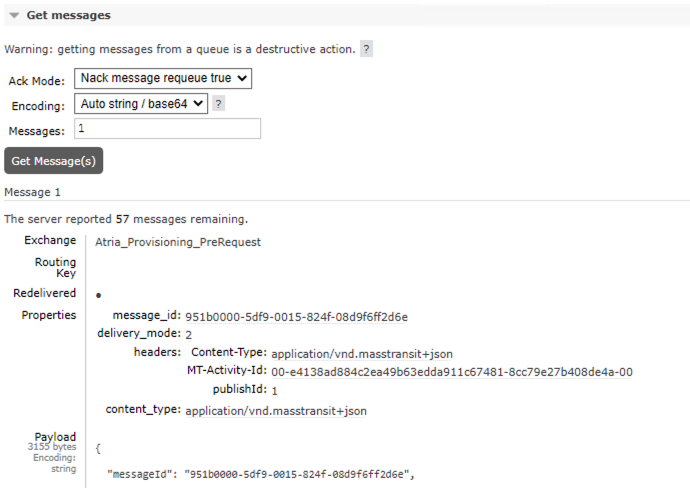Select the MT-Activity-Id header value
Screen dimensions: 690x488
coord(451,372)
